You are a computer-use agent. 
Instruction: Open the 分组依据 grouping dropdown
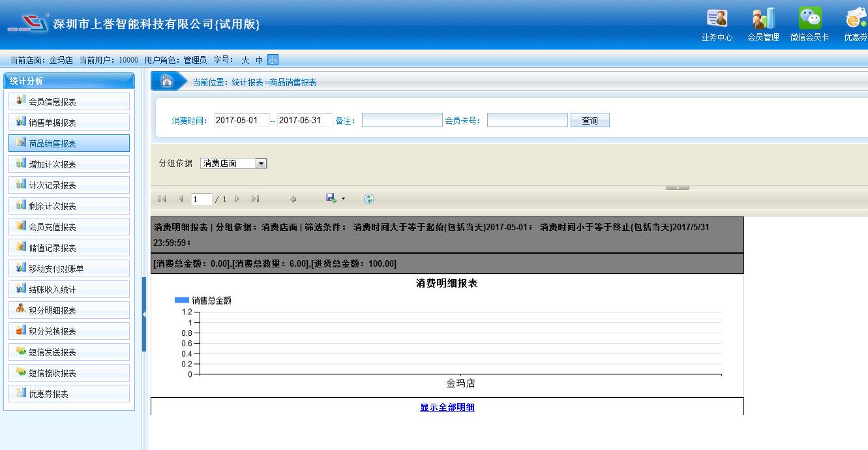point(261,164)
